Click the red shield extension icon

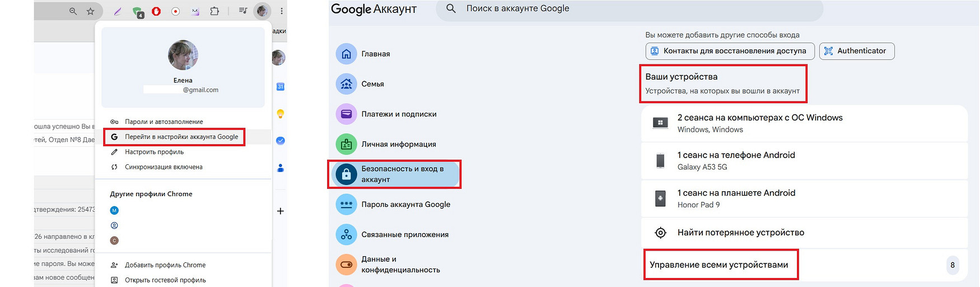pyautogui.click(x=156, y=11)
